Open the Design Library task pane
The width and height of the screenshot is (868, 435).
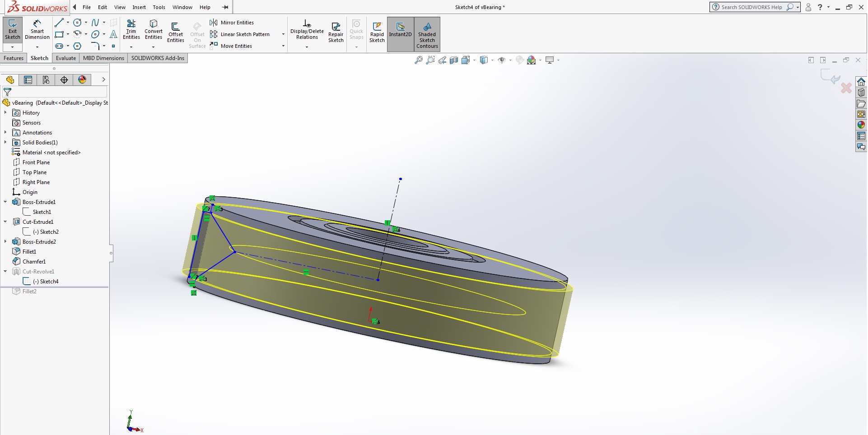coord(861,93)
